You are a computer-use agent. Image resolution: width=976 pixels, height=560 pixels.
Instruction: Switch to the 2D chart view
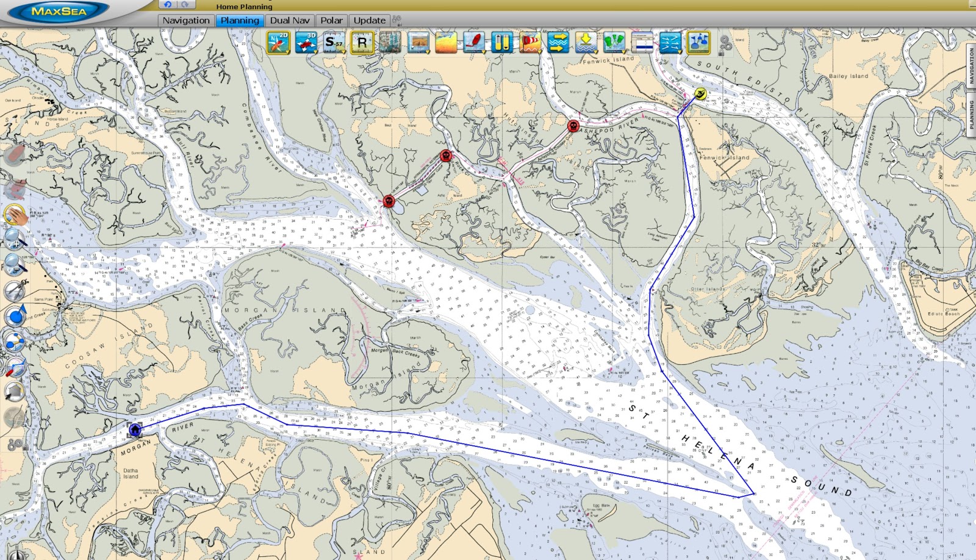[x=278, y=43]
